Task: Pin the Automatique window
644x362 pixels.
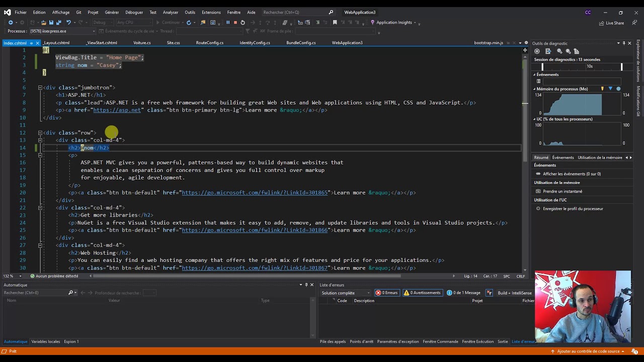Action: [x=306, y=285]
